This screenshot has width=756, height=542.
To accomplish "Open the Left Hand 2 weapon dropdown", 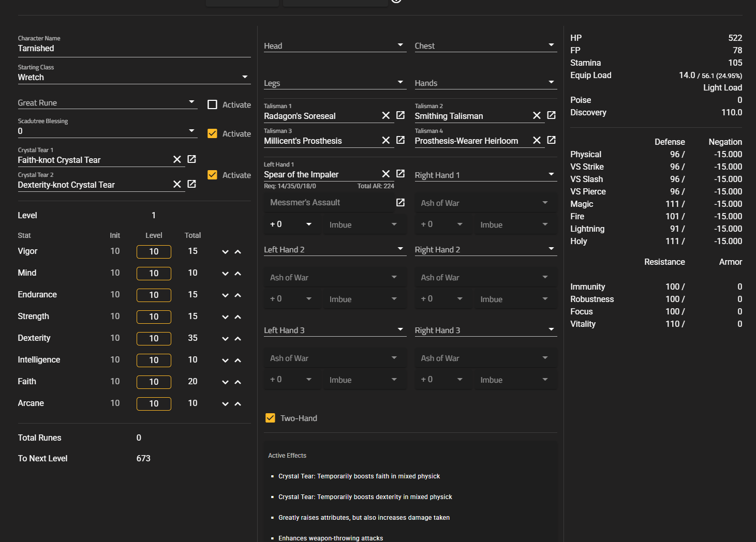I will point(335,249).
